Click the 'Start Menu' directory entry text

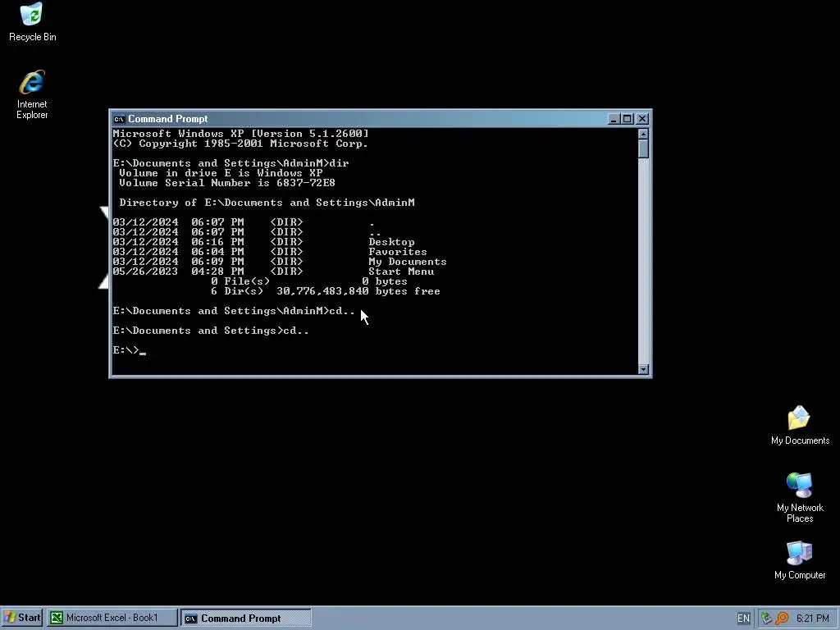pos(401,272)
